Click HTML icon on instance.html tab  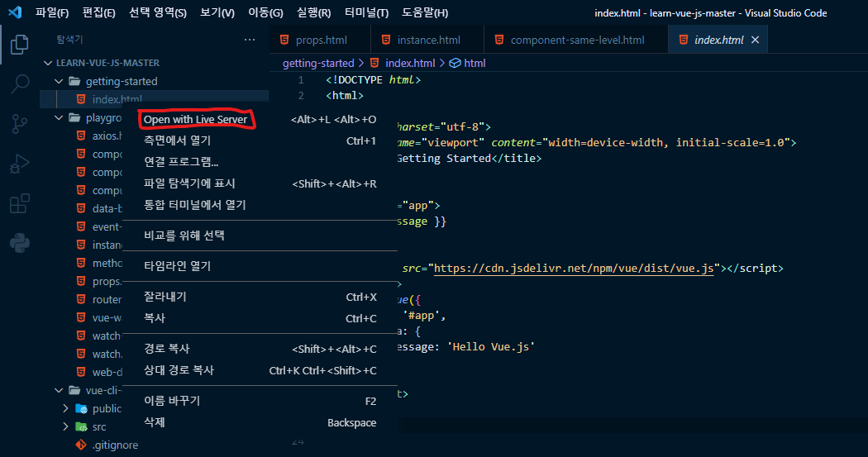(386, 40)
